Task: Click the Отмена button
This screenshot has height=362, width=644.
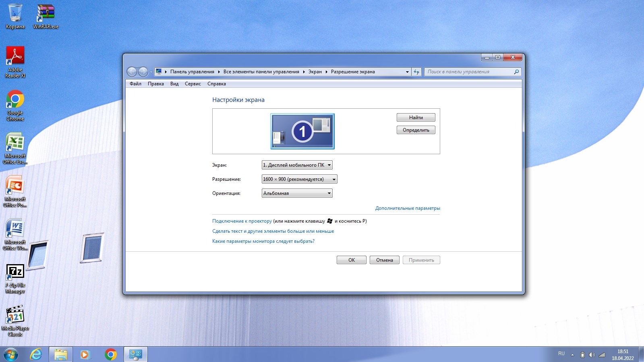Action: 385,260
